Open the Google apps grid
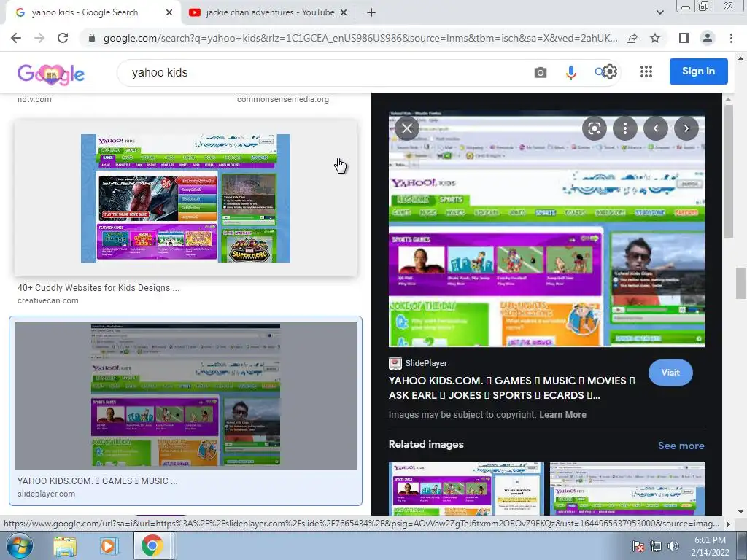Image resolution: width=747 pixels, height=560 pixels. (x=646, y=71)
